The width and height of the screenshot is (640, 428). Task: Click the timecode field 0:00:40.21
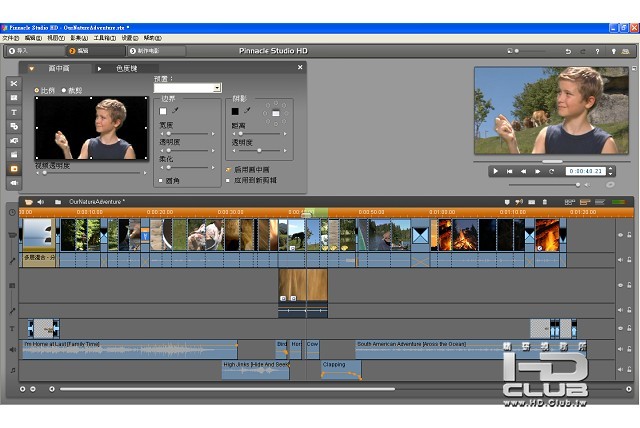pos(586,171)
